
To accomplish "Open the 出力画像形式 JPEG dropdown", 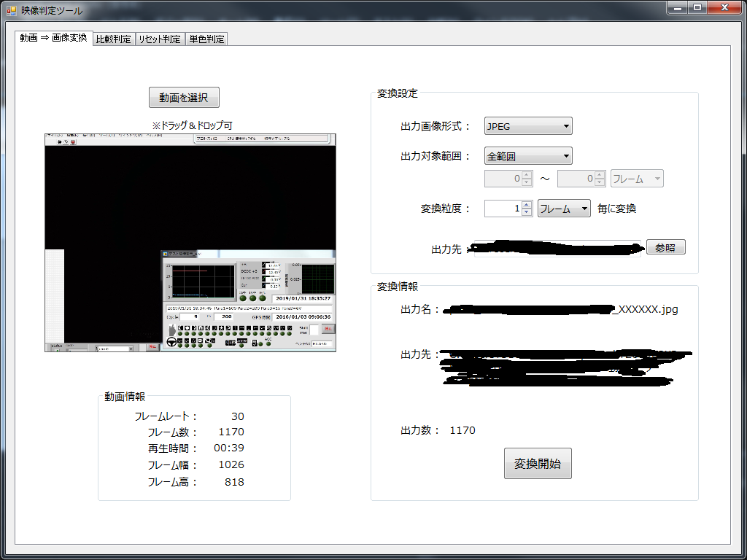I will click(528, 126).
